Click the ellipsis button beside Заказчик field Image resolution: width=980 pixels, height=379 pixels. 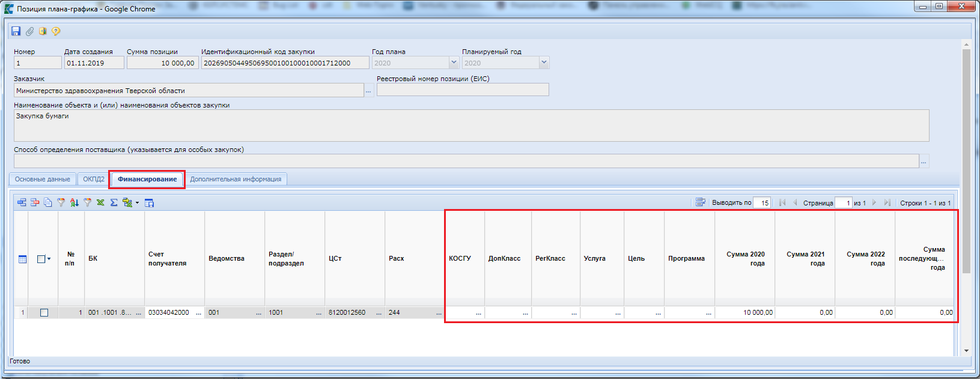click(x=368, y=91)
